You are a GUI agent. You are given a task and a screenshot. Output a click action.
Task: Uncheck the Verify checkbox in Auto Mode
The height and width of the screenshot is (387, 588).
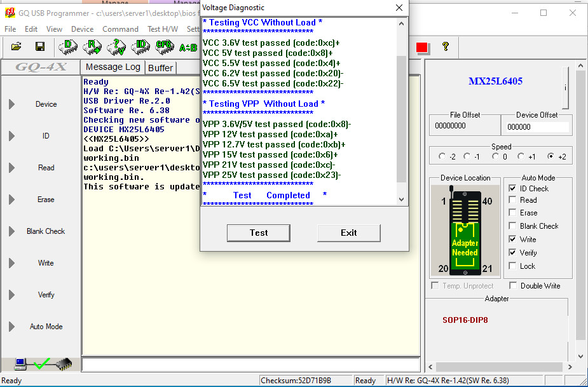513,253
